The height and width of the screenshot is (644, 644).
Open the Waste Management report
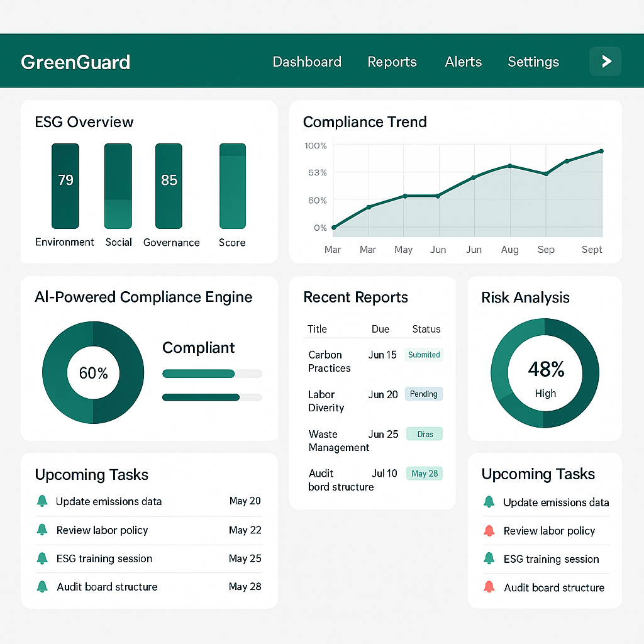click(x=339, y=441)
